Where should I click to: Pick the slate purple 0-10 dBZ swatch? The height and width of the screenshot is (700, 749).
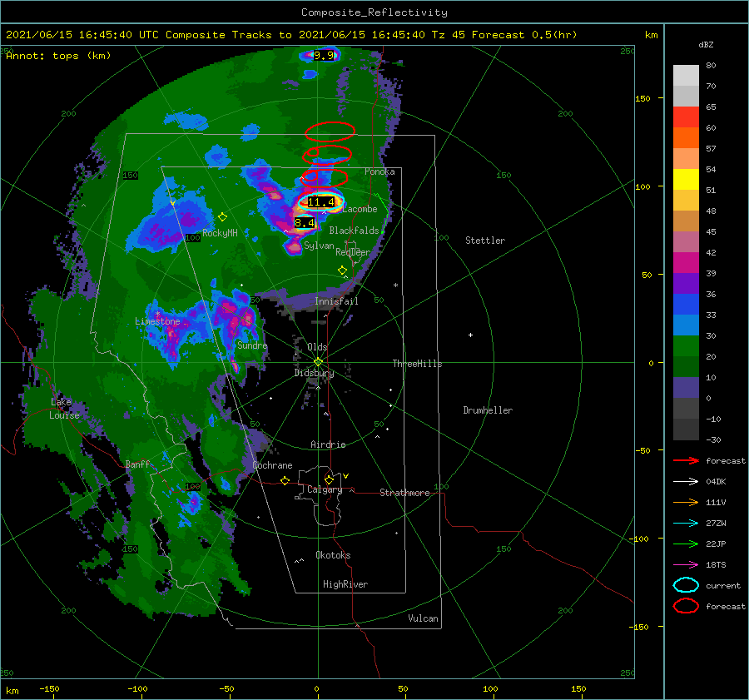coord(686,388)
